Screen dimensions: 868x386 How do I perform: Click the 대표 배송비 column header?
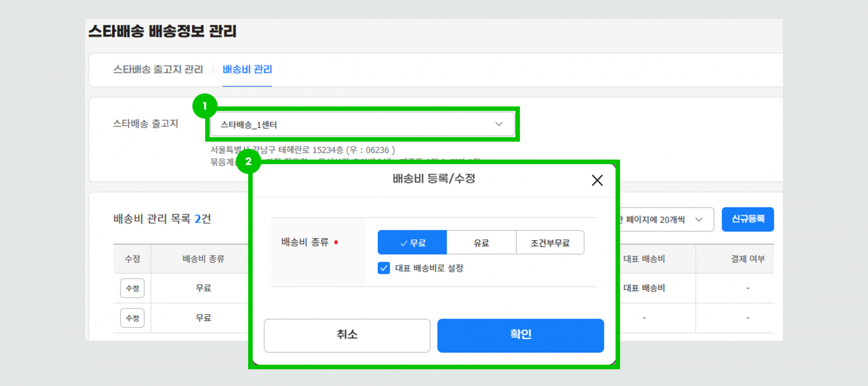pos(644,259)
